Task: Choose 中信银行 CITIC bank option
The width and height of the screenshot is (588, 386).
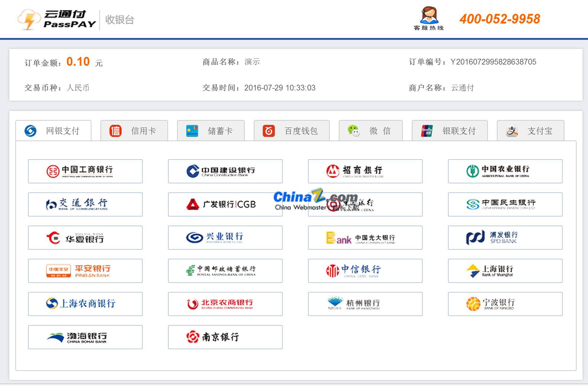Action: click(x=365, y=271)
